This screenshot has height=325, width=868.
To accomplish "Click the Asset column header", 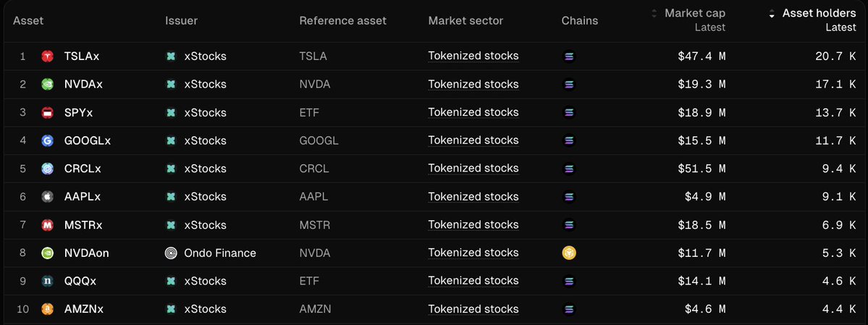I will tap(28, 20).
